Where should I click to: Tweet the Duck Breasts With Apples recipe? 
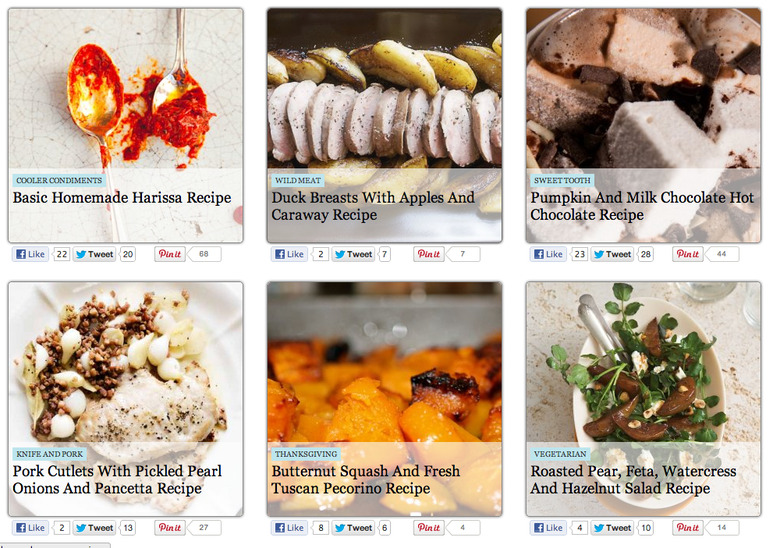point(353,254)
